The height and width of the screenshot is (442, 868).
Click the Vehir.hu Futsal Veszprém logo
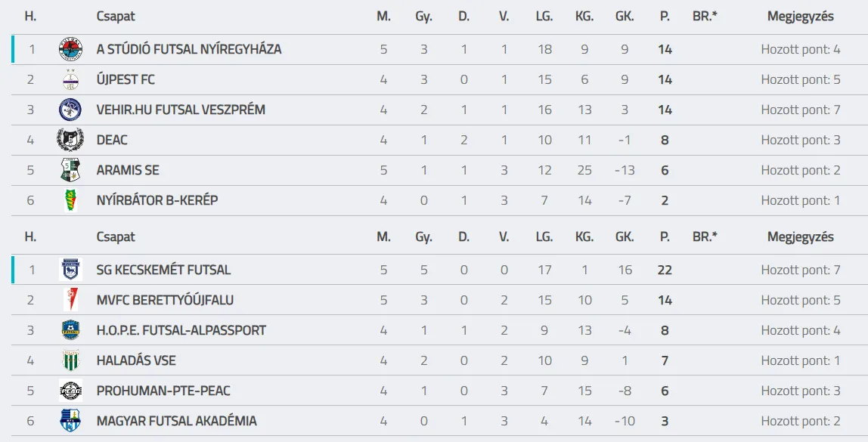pyautogui.click(x=70, y=110)
